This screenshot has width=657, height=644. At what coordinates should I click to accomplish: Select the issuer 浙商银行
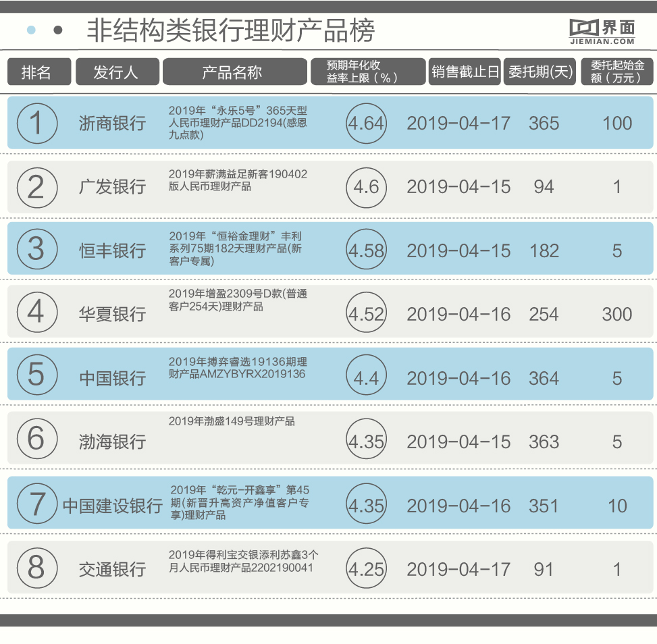(x=112, y=124)
